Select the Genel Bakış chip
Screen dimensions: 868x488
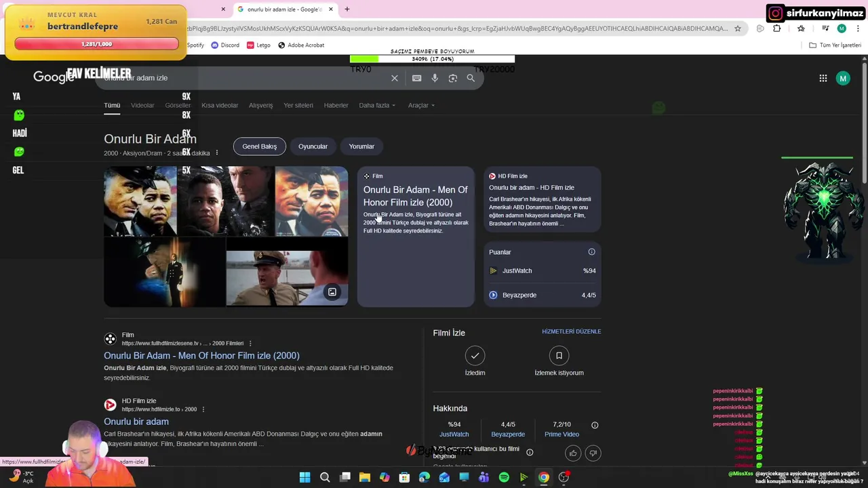tap(259, 146)
